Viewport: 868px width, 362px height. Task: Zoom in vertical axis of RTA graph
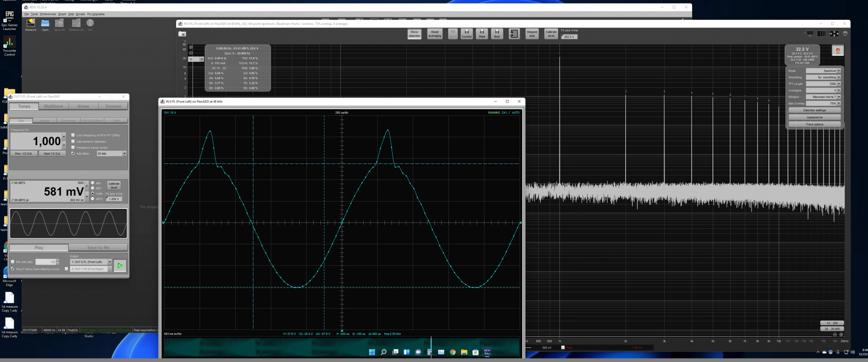pyautogui.click(x=191, y=47)
